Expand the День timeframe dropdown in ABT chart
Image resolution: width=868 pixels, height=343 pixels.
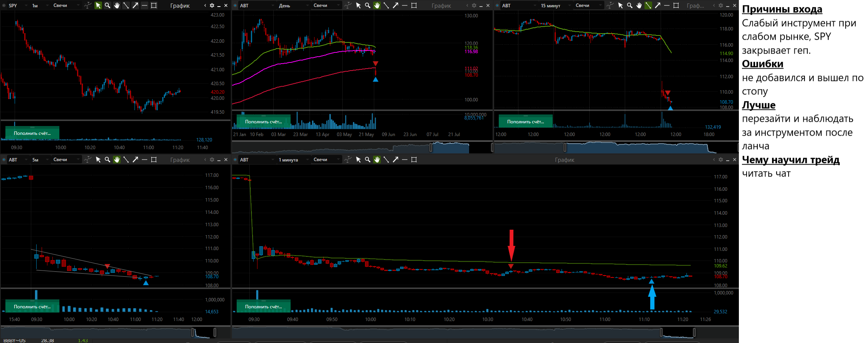[294, 5]
